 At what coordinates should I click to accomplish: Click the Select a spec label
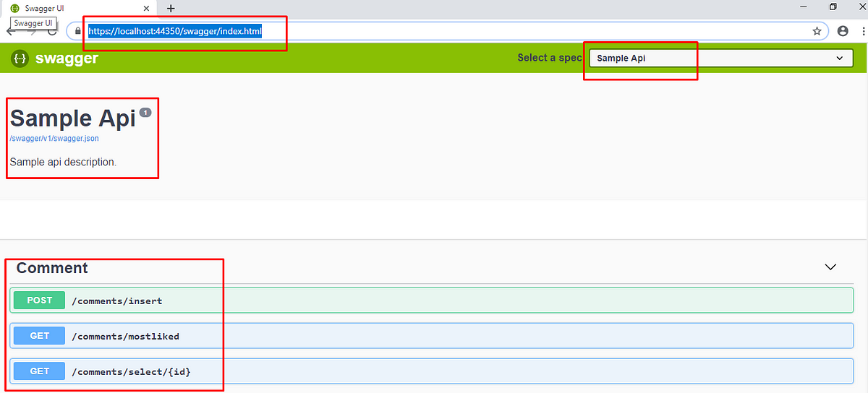pos(550,58)
